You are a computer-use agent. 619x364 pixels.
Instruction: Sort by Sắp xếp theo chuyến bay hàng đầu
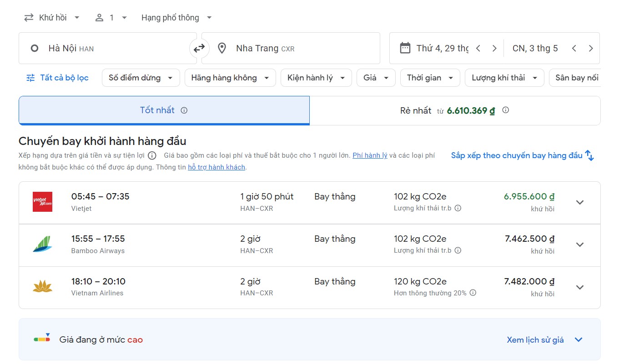coord(522,155)
